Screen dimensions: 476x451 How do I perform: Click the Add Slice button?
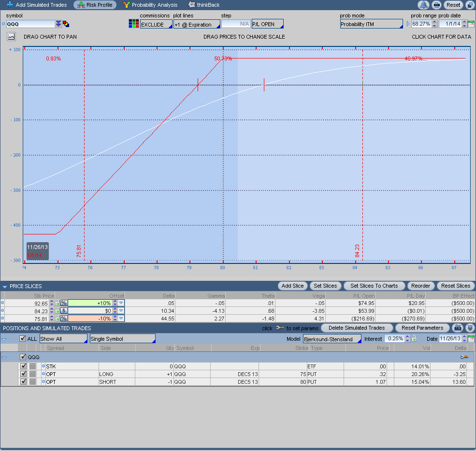click(293, 286)
